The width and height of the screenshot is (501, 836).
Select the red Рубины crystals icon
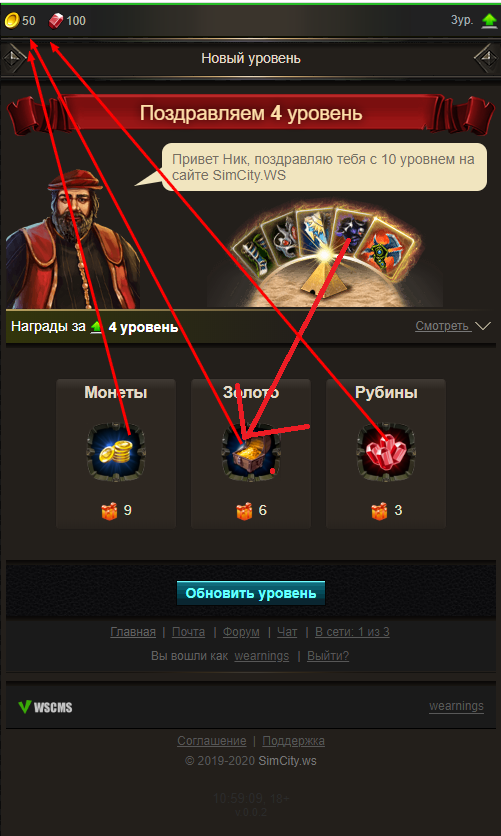(386, 452)
